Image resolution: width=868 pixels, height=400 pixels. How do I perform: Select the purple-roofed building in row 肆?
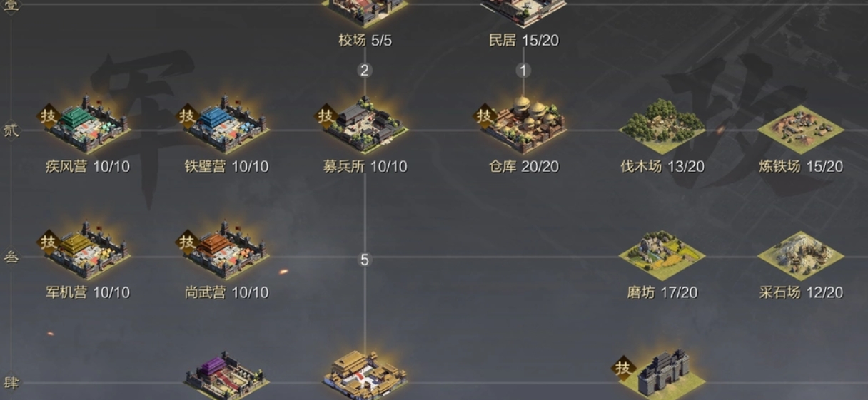pyautogui.click(x=226, y=375)
